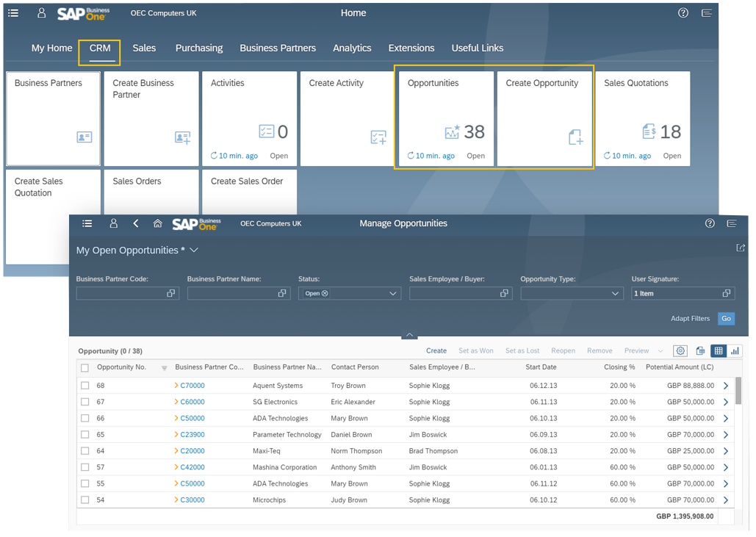Screen dimensions: 756x537
Task: Remove the Open status token
Action: (325, 293)
